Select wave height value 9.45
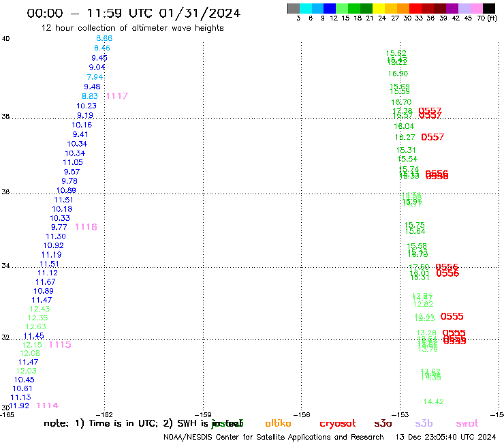This screenshot has width=504, height=443. tap(99, 58)
